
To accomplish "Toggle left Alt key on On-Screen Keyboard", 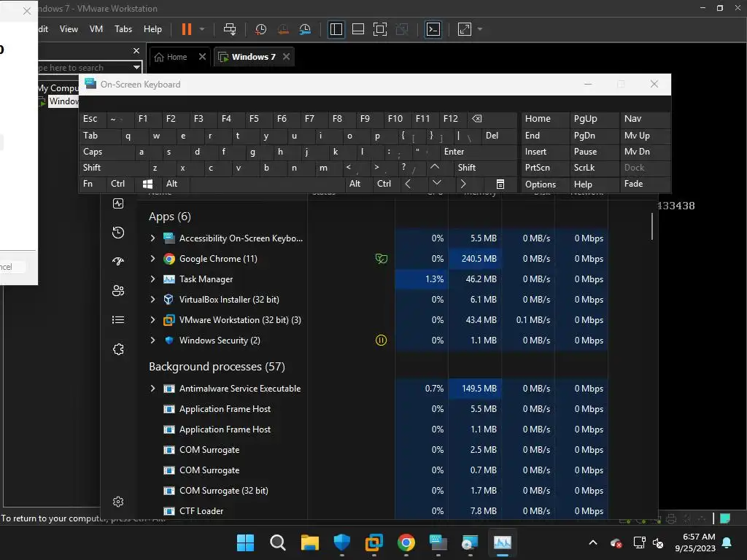I will [175, 184].
